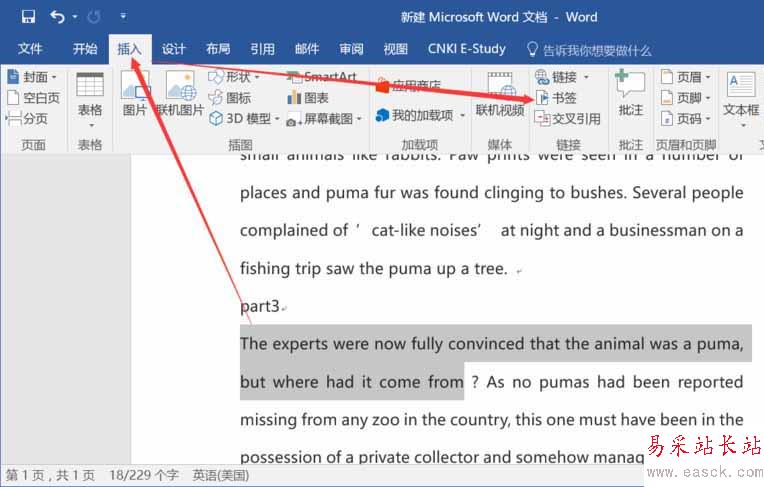Image resolution: width=764 pixels, height=487 pixels.
Task: Add a comment with 批注
Action: [630, 94]
